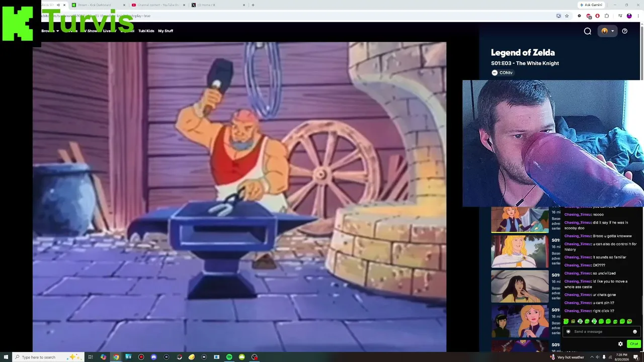Click the CONtv channel link

pos(502,73)
